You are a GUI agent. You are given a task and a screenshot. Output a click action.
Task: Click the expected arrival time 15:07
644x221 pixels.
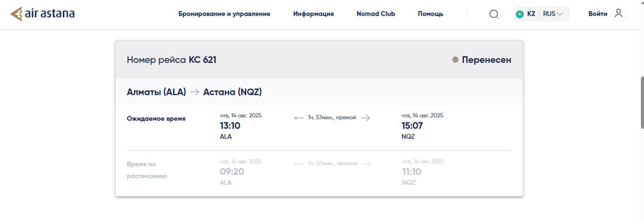(x=412, y=125)
